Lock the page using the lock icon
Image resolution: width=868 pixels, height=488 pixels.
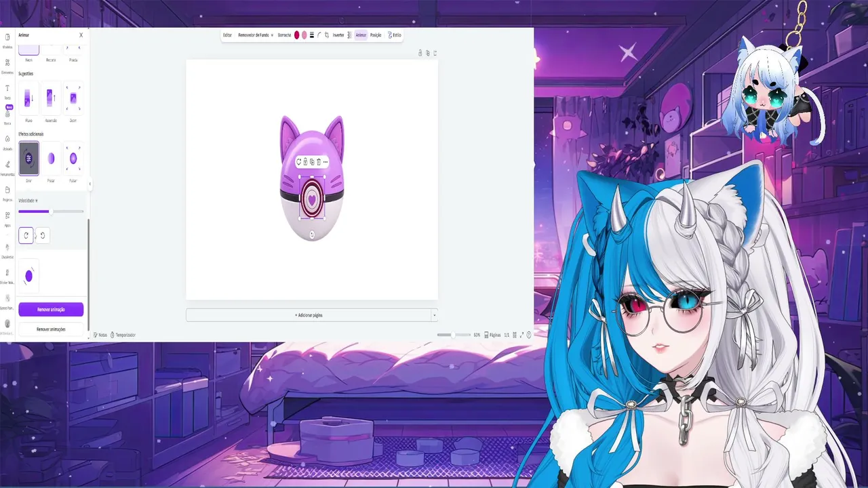tap(420, 53)
